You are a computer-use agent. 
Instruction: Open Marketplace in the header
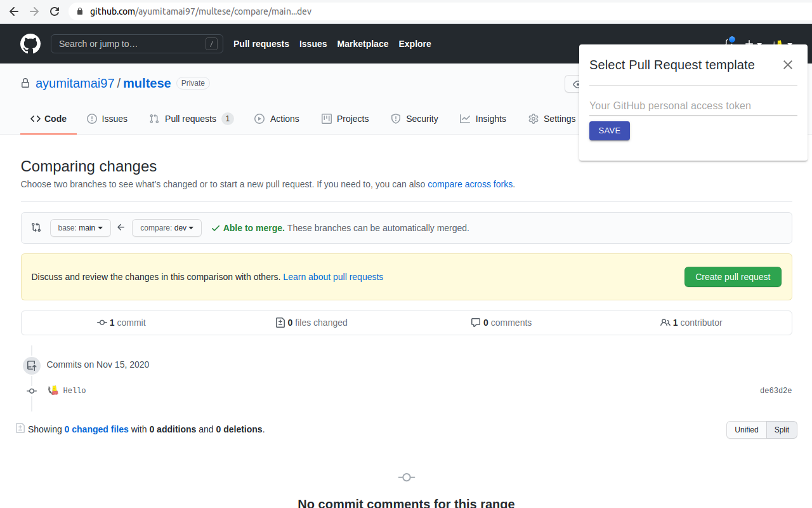[363, 44]
